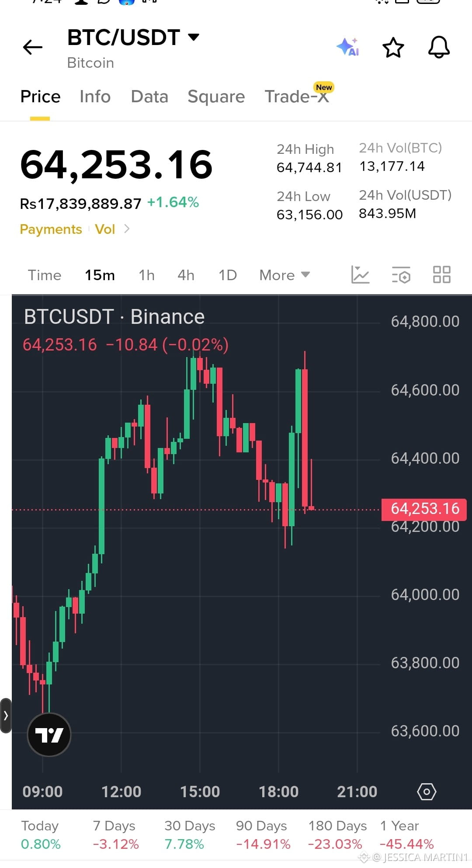Tap the 64,253.16 current price marker

tap(424, 509)
